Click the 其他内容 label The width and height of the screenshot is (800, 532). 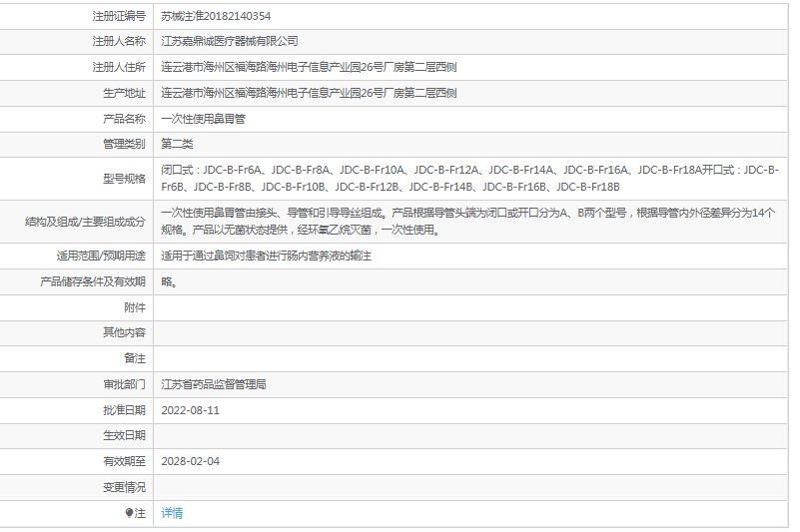(124, 333)
